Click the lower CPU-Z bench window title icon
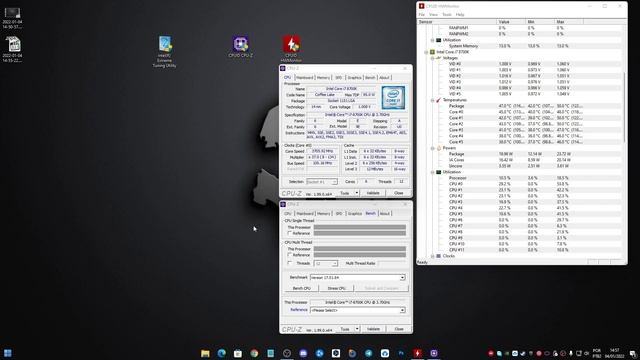The width and height of the screenshot is (640, 360). (283, 204)
